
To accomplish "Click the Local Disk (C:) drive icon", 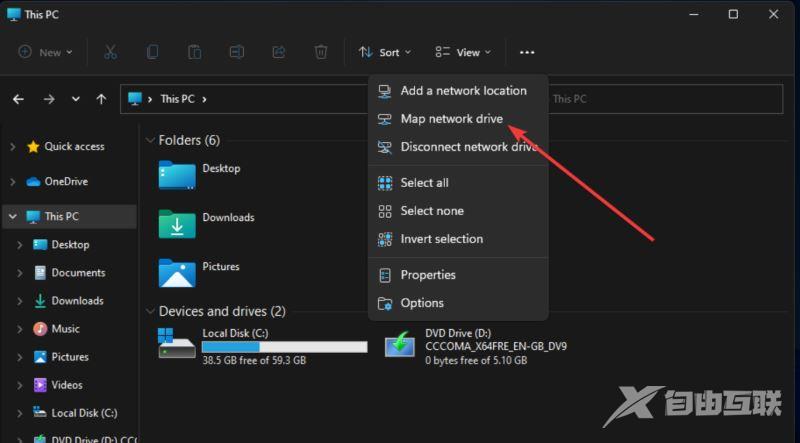I will [x=177, y=343].
